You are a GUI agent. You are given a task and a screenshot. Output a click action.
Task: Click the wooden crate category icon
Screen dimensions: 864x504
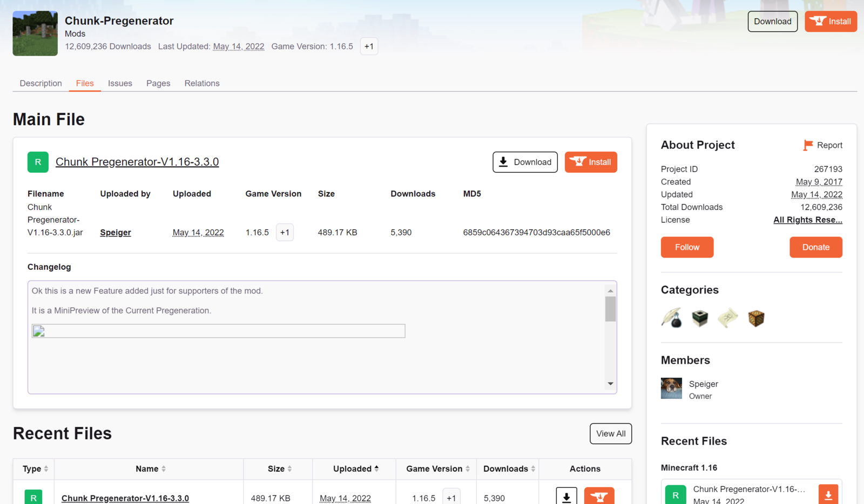[756, 318]
